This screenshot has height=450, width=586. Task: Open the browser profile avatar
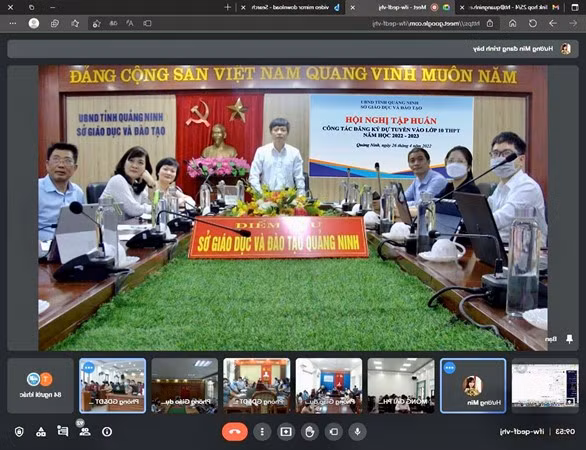(x=34, y=24)
